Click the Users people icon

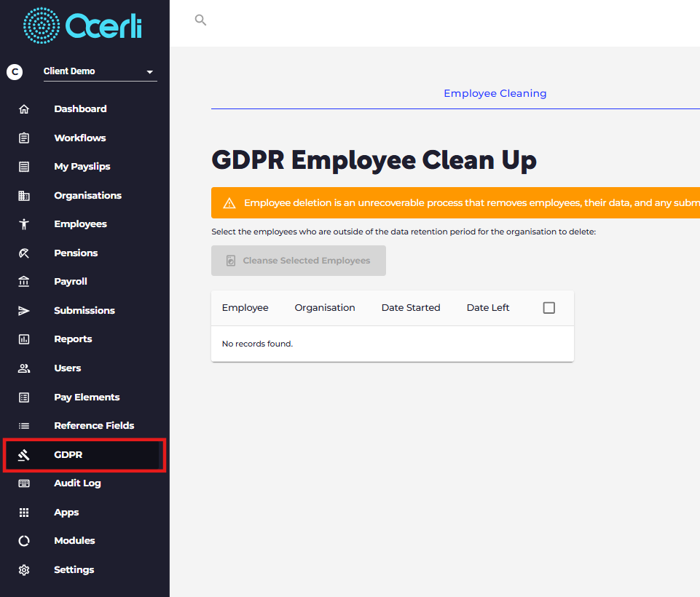coord(24,368)
